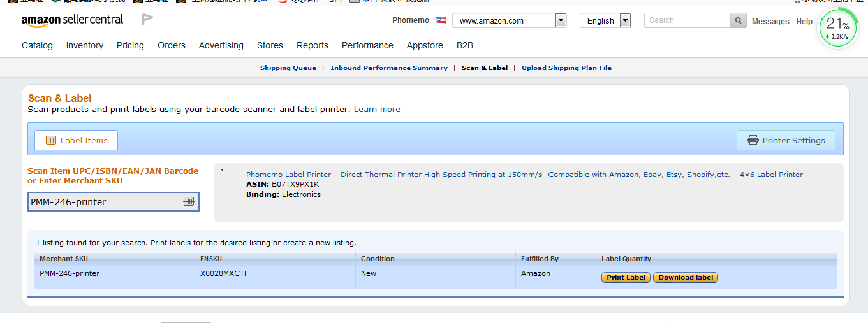Image resolution: width=868 pixels, height=323 pixels.
Task: Click the top Search input box
Action: pos(687,20)
